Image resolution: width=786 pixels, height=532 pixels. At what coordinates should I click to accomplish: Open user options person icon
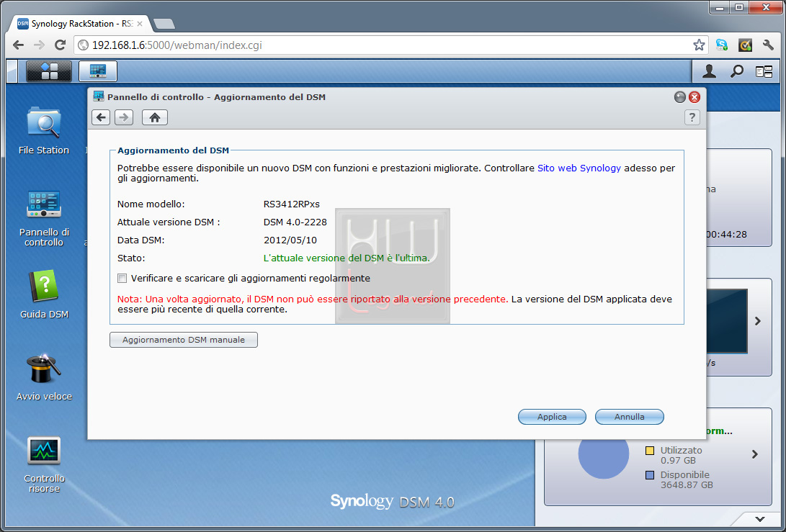709,72
